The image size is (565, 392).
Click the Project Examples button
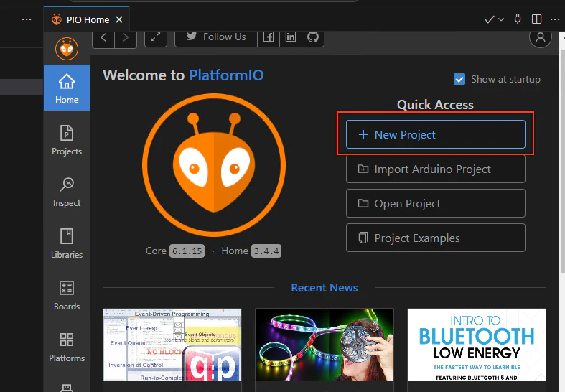click(436, 238)
